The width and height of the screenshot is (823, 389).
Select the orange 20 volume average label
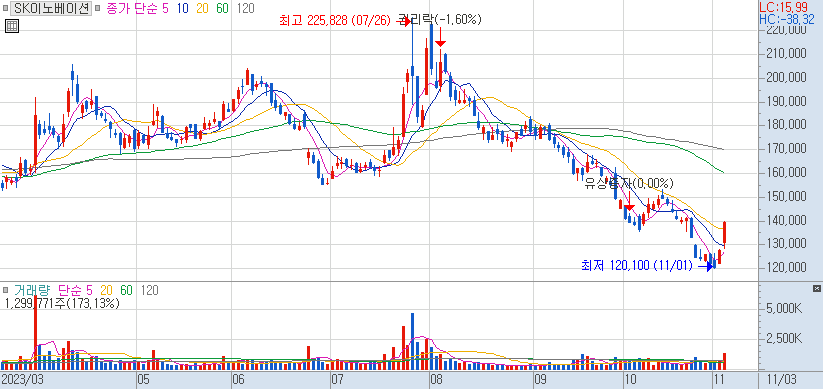click(106, 290)
